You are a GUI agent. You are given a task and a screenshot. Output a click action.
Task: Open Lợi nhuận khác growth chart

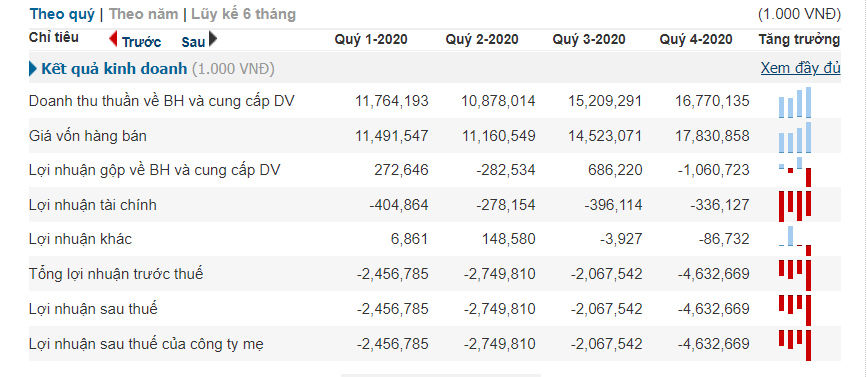pyautogui.click(x=795, y=240)
